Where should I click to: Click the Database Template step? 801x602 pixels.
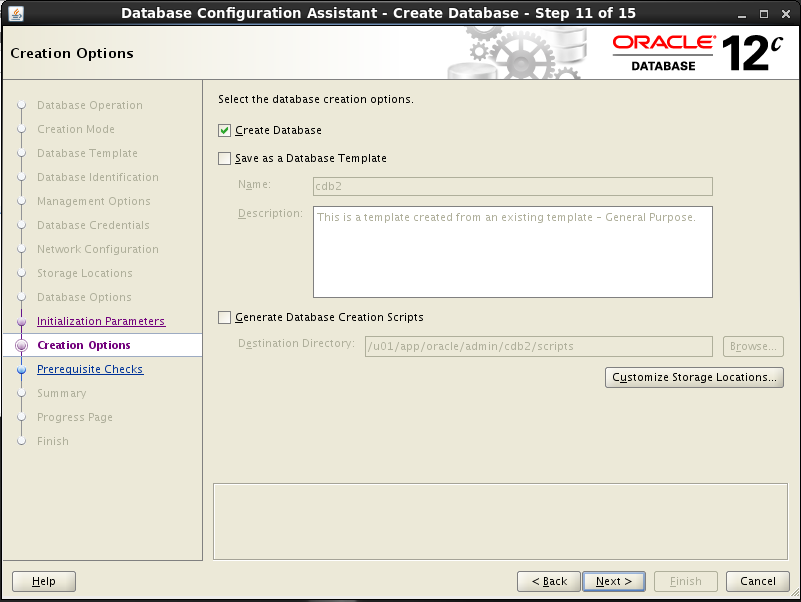pos(87,153)
